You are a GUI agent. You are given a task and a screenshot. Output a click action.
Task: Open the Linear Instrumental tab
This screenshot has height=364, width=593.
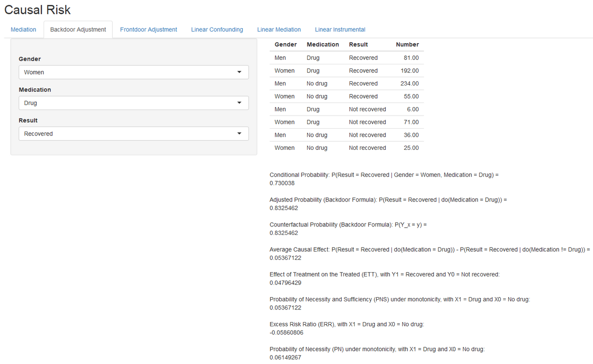tap(340, 30)
